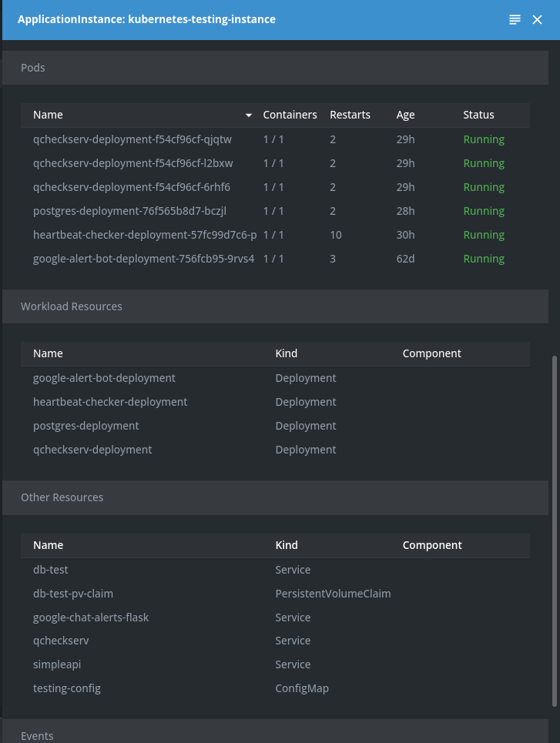Image resolution: width=560 pixels, height=743 pixels.
Task: Select pod qcheckserv-deployment-f54cf96cf-qjqtw
Action: tap(132, 139)
